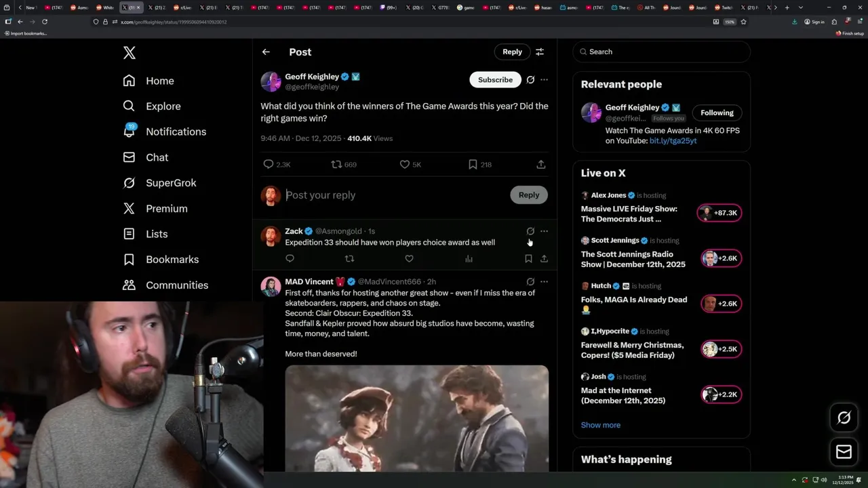Open SuperGrok in the sidebar

point(159,183)
